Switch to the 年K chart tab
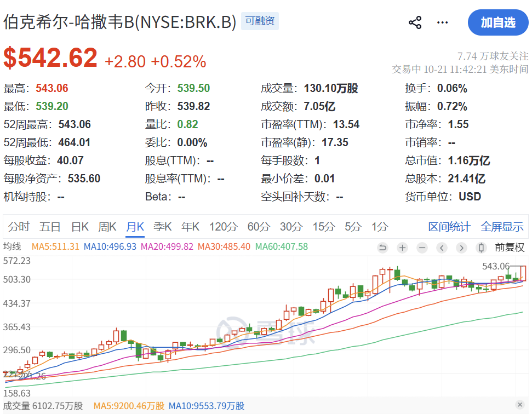 point(190,227)
